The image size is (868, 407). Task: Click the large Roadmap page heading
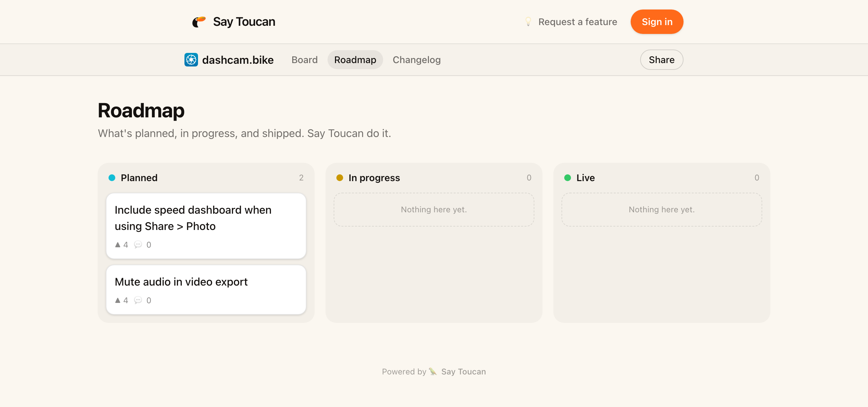[x=141, y=111]
